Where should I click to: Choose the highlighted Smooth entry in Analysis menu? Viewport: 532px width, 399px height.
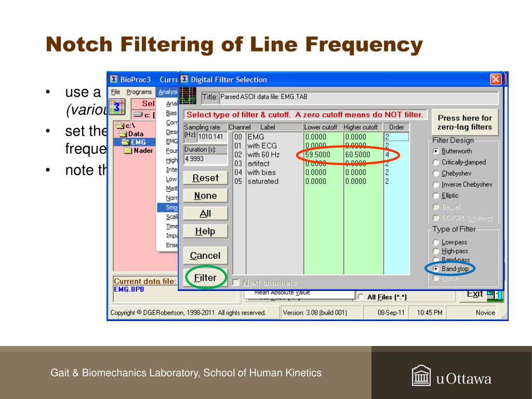[168, 207]
